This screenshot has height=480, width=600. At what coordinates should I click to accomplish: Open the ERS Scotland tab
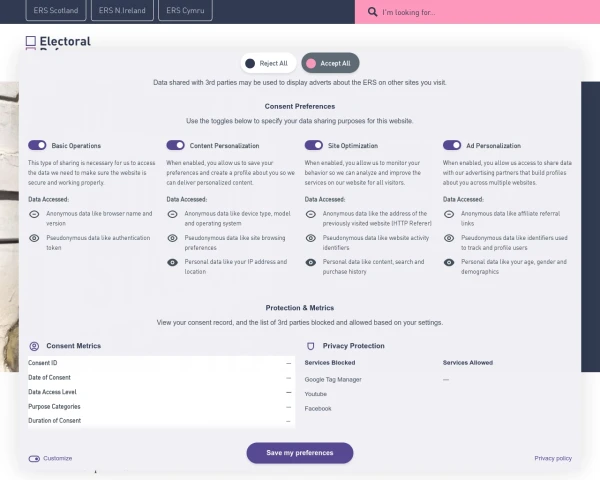coord(55,11)
